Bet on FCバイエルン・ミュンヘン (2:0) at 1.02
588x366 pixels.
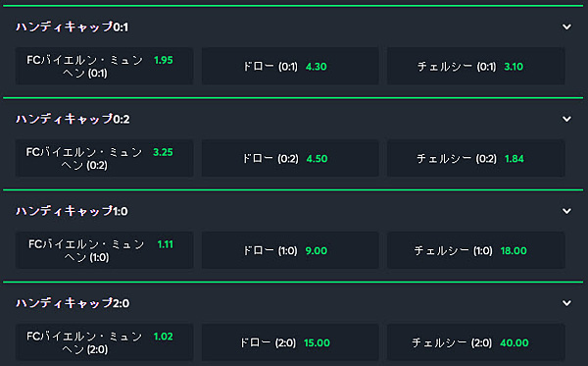pyautogui.click(x=104, y=342)
